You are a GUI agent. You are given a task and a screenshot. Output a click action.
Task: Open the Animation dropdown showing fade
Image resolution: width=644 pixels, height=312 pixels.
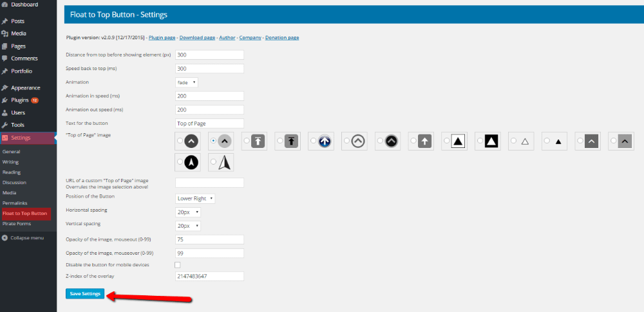[x=186, y=82]
